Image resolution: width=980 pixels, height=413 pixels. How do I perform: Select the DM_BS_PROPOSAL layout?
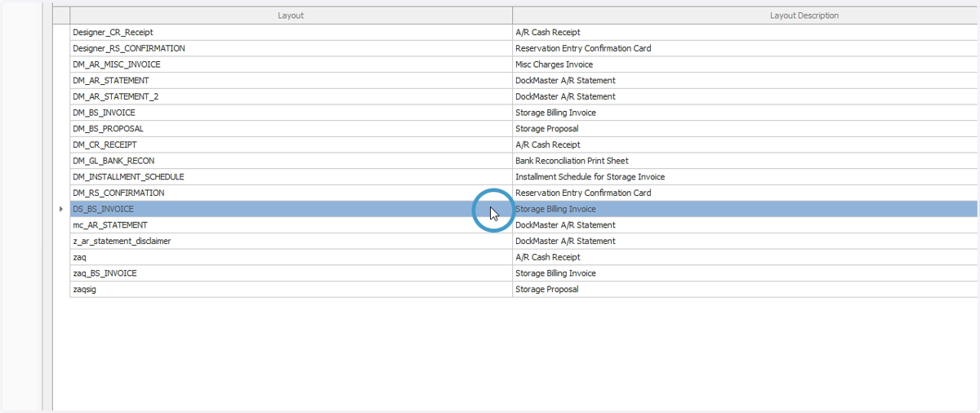pyautogui.click(x=108, y=129)
